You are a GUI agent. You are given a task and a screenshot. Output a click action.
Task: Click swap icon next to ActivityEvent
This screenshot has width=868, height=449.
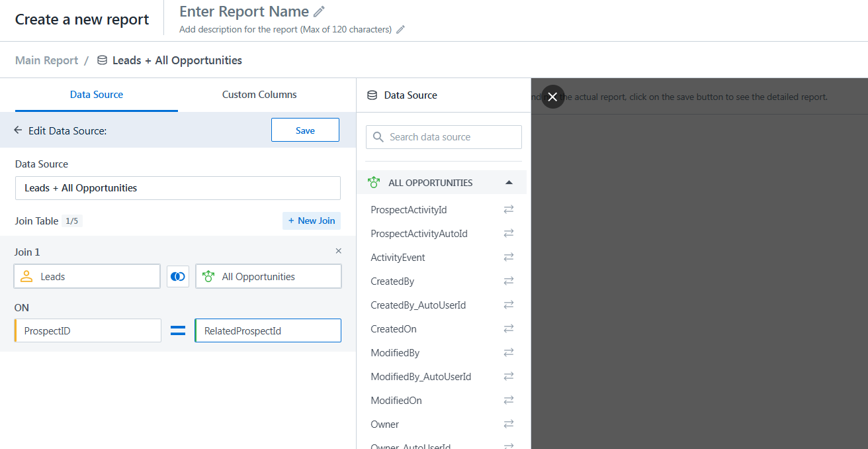pyautogui.click(x=508, y=258)
